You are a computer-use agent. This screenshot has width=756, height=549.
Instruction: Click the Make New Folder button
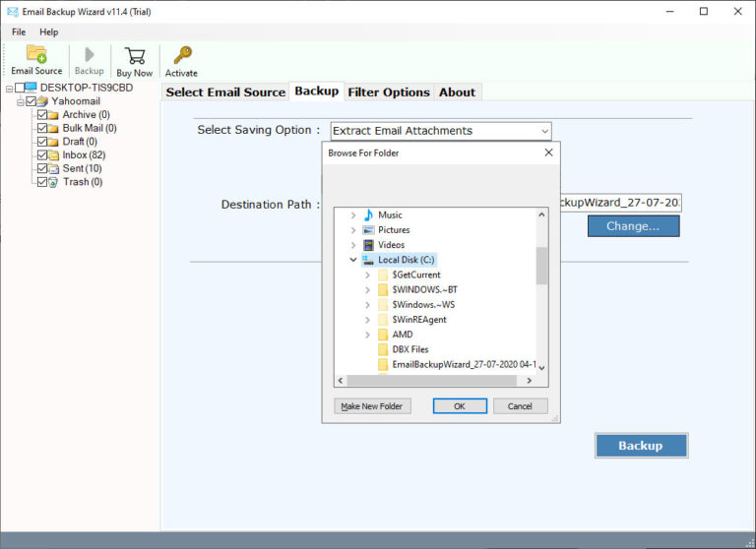[x=372, y=406]
